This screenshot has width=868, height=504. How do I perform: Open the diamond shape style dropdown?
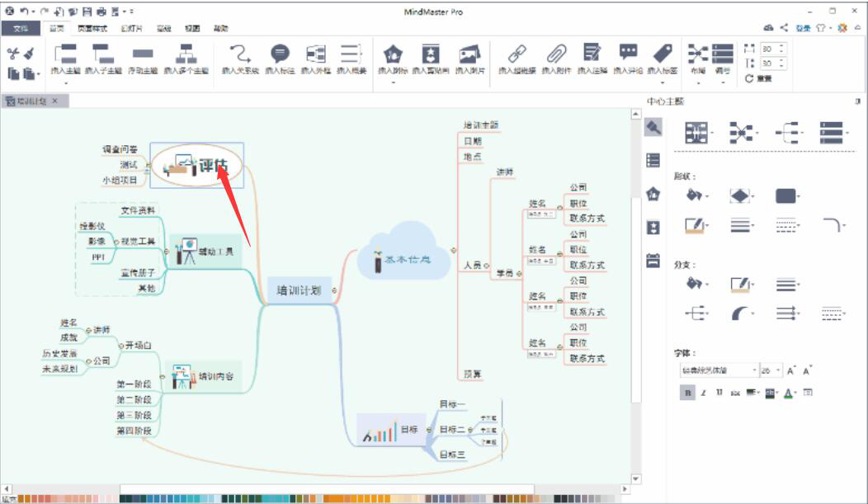click(743, 195)
